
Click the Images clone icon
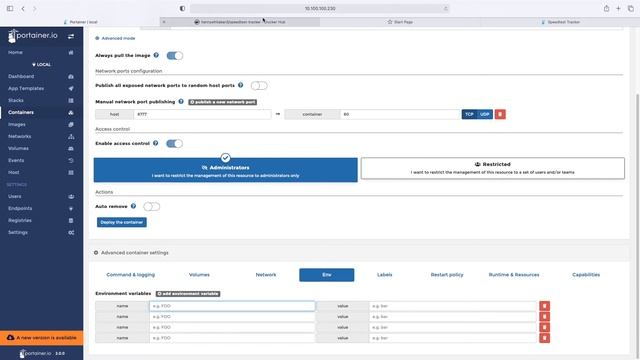[71, 124]
